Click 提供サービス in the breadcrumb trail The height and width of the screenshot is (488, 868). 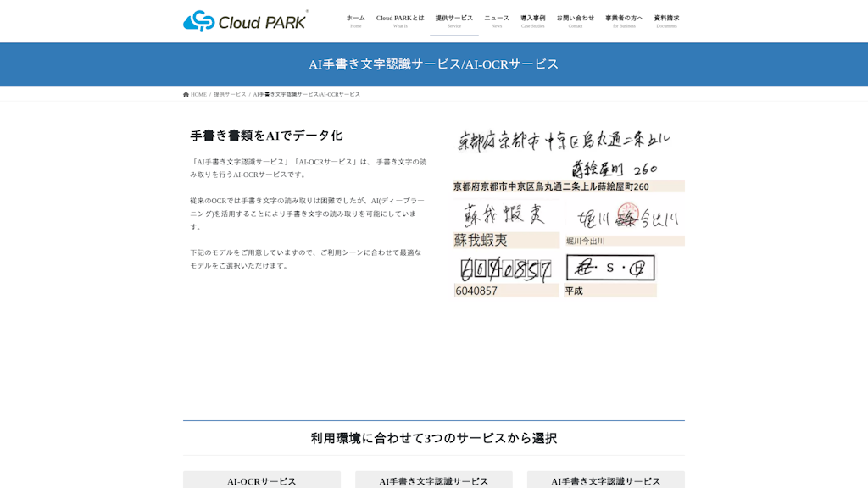tap(230, 94)
